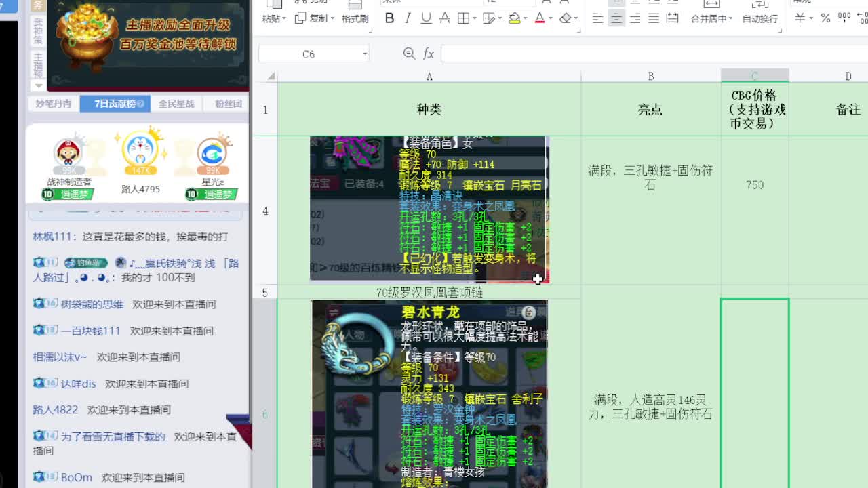Click the 复制 copy button
Screen dimensions: 868x488
click(x=314, y=18)
